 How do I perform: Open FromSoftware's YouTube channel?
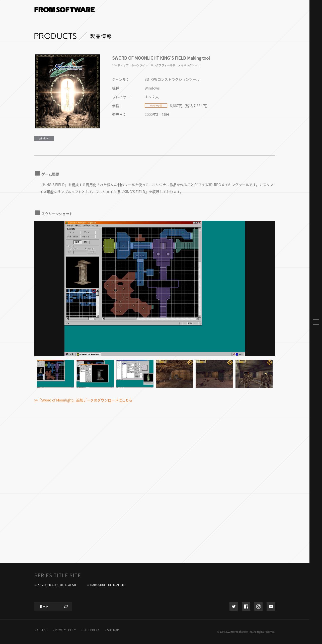tap(271, 606)
